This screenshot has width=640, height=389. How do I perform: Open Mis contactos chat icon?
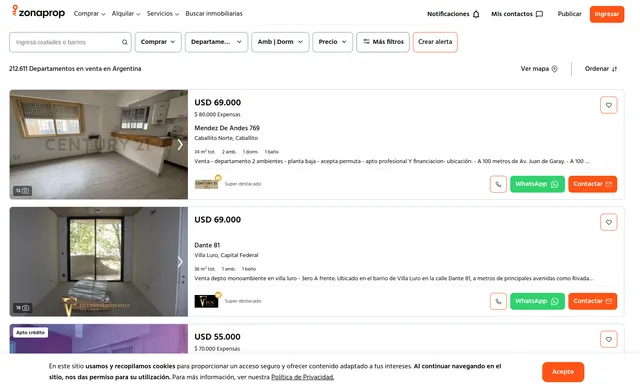coord(539,14)
